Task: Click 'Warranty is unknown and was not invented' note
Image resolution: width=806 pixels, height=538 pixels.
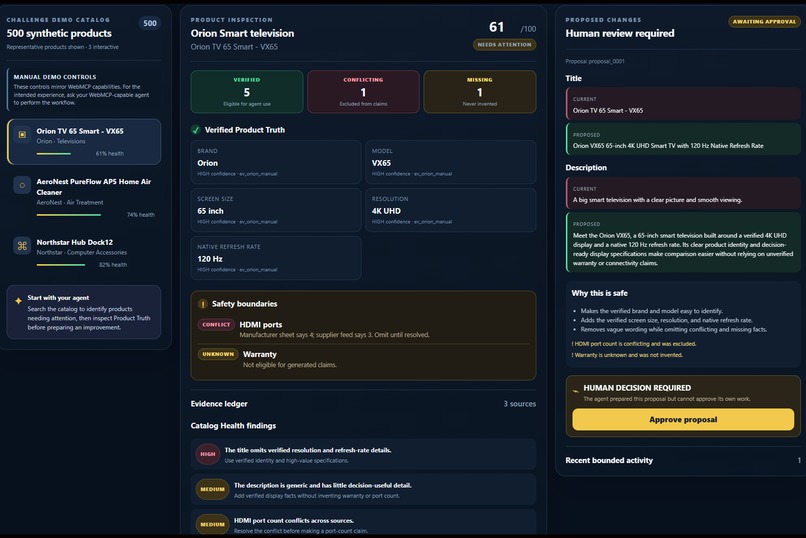Action: (x=627, y=355)
